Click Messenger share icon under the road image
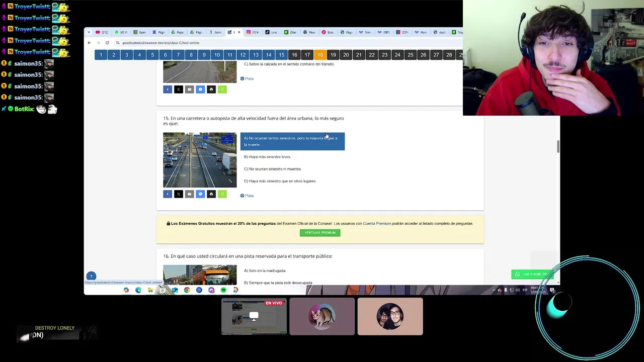The height and width of the screenshot is (362, 644). (x=200, y=89)
